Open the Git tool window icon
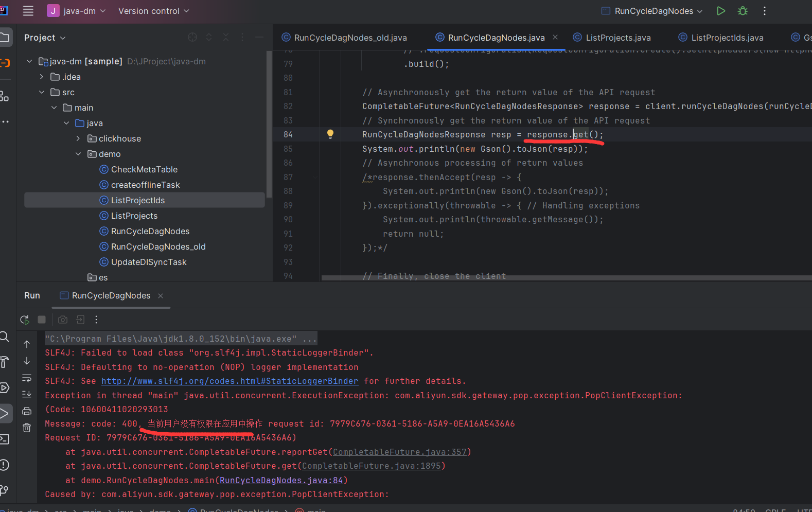812x512 pixels. (x=4, y=490)
